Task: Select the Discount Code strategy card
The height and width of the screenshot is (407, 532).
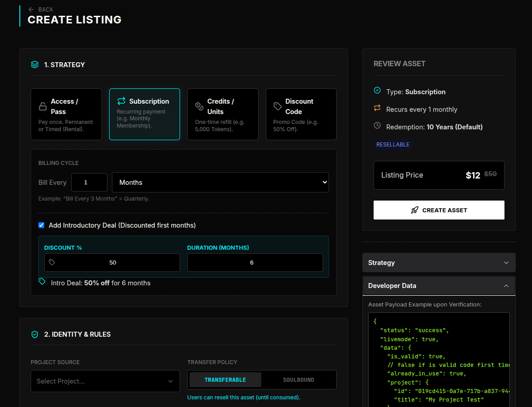Action: click(x=301, y=114)
